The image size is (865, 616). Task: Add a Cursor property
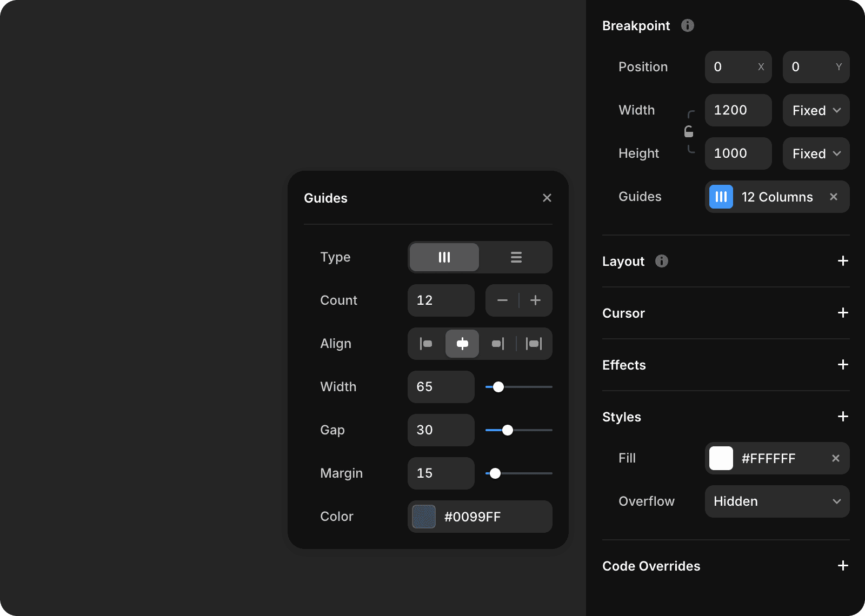click(x=842, y=313)
